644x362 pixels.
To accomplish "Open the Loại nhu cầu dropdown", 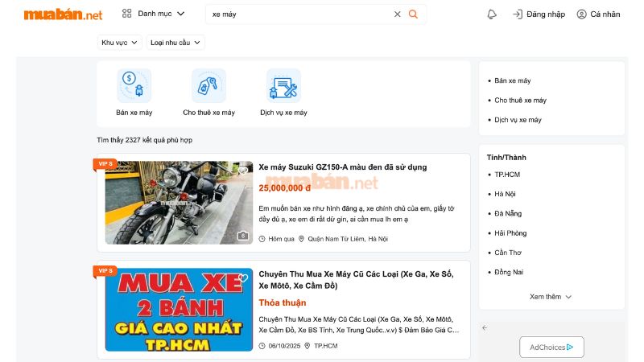I will [x=175, y=42].
